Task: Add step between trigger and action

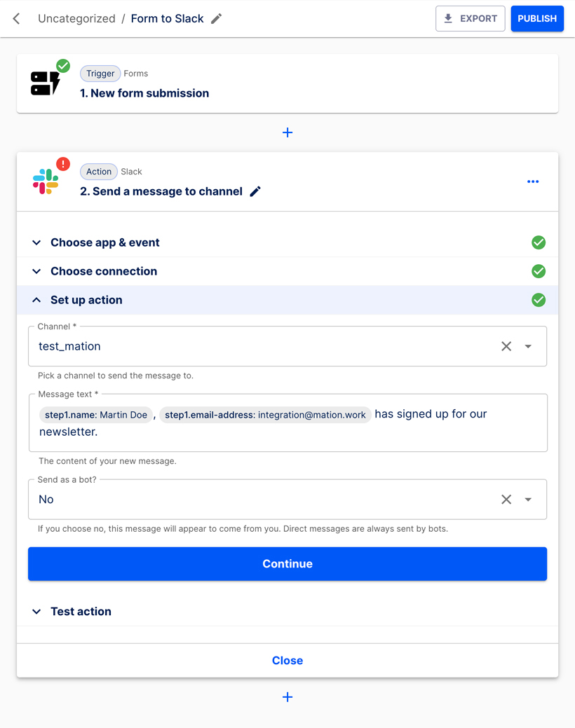Action: point(287,132)
